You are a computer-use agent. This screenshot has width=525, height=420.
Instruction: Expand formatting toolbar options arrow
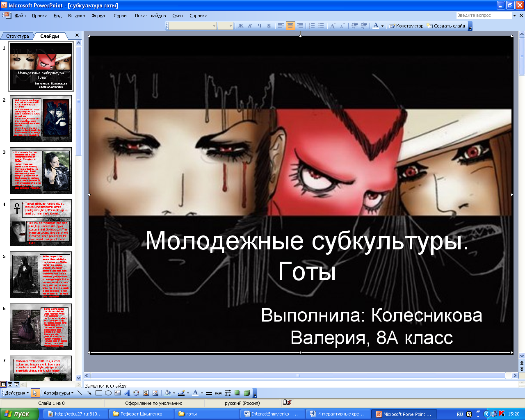click(x=470, y=26)
